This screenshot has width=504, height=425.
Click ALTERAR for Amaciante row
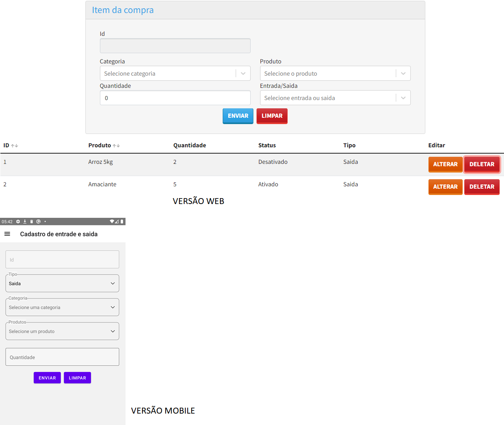pos(445,187)
